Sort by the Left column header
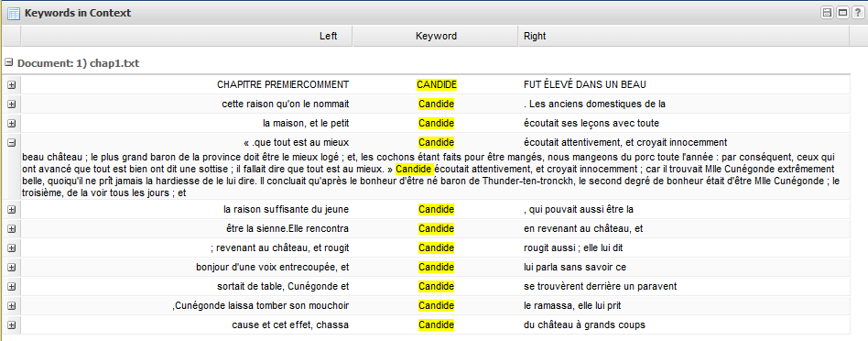The height and width of the screenshot is (341, 868). 187,36
